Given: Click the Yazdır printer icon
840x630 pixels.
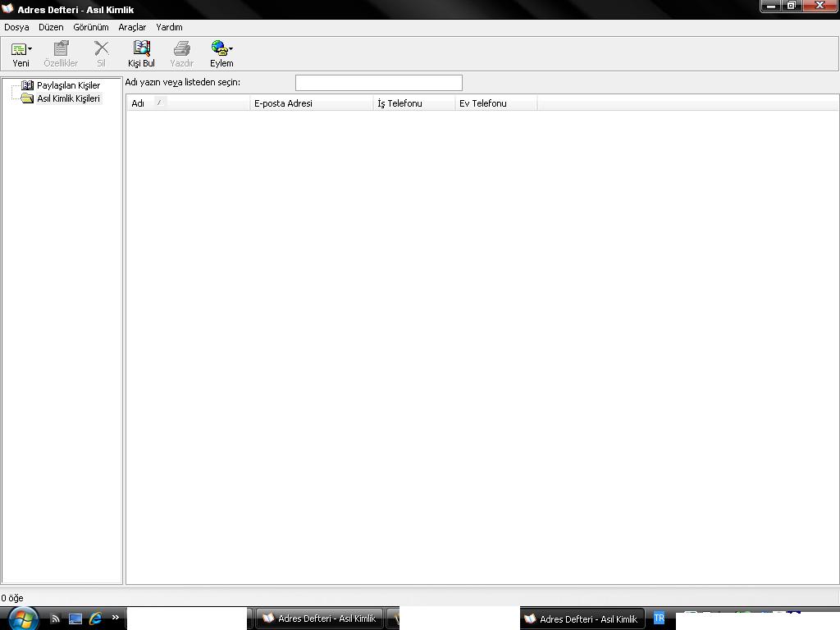Looking at the screenshot, I should pyautogui.click(x=181, y=53).
